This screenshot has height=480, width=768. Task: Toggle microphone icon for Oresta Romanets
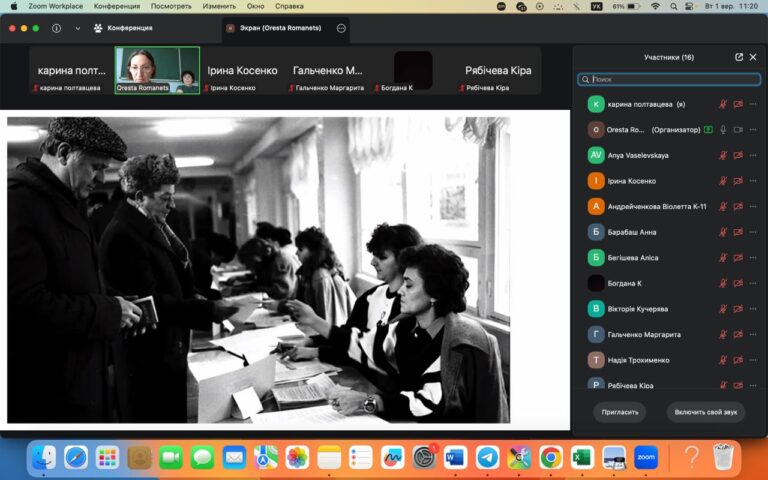point(723,130)
